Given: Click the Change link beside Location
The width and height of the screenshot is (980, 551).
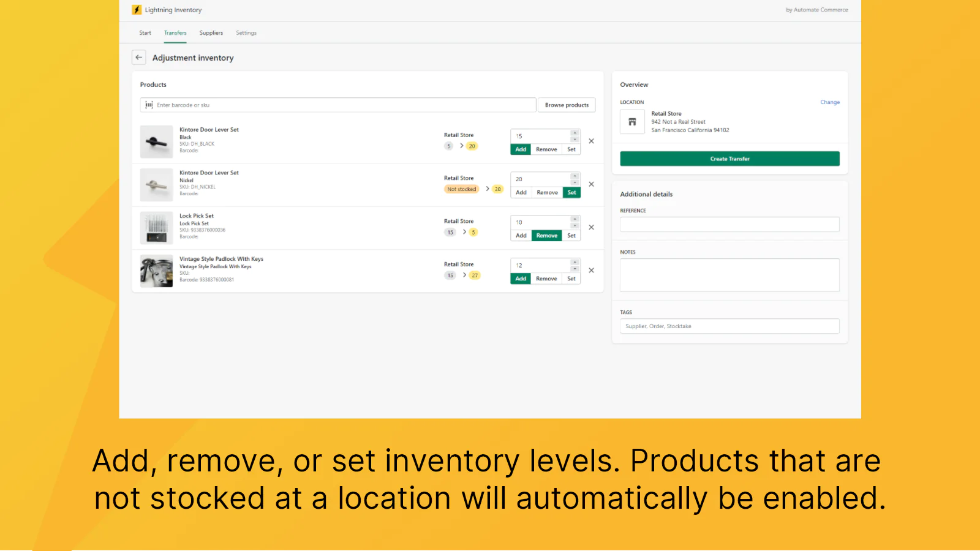Looking at the screenshot, I should 830,102.
